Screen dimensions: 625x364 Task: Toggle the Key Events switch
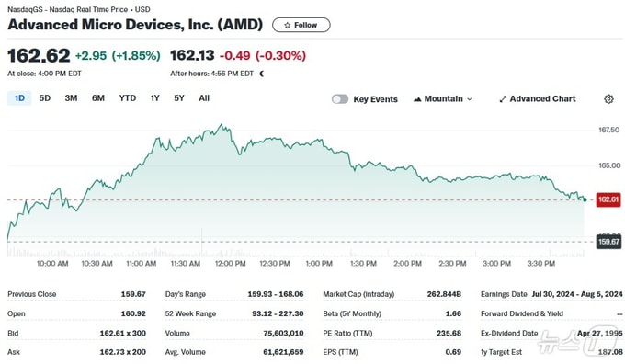click(339, 99)
